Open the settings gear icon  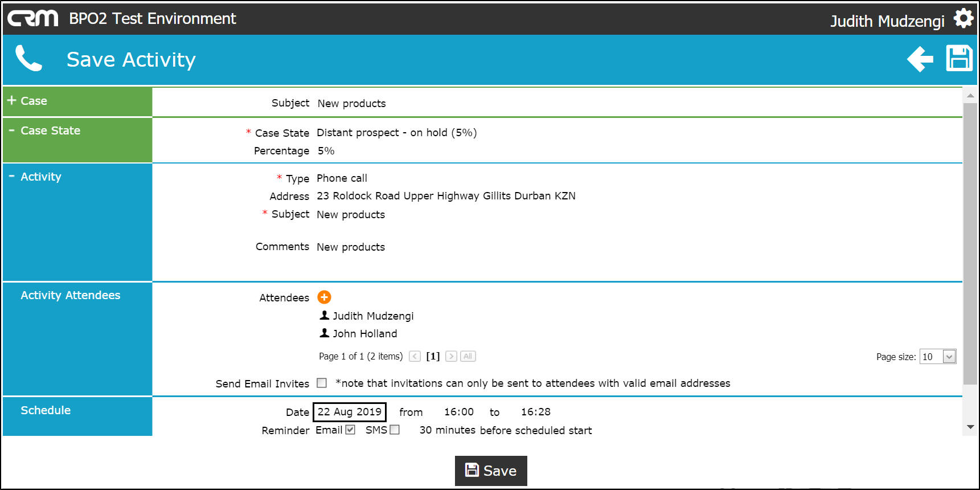pyautogui.click(x=963, y=18)
